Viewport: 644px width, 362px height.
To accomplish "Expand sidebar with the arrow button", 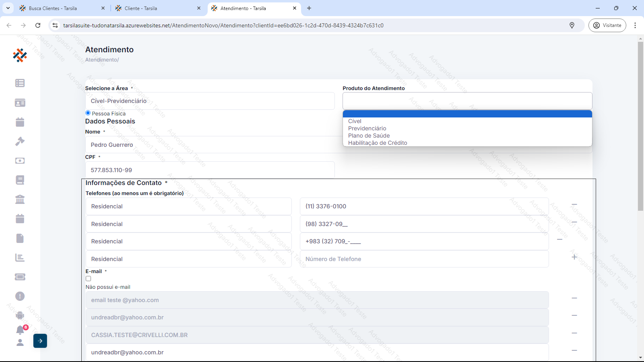I will pos(40,341).
